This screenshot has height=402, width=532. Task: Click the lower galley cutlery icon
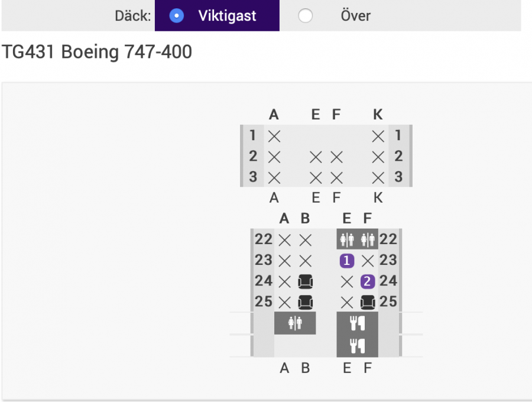[x=357, y=345]
